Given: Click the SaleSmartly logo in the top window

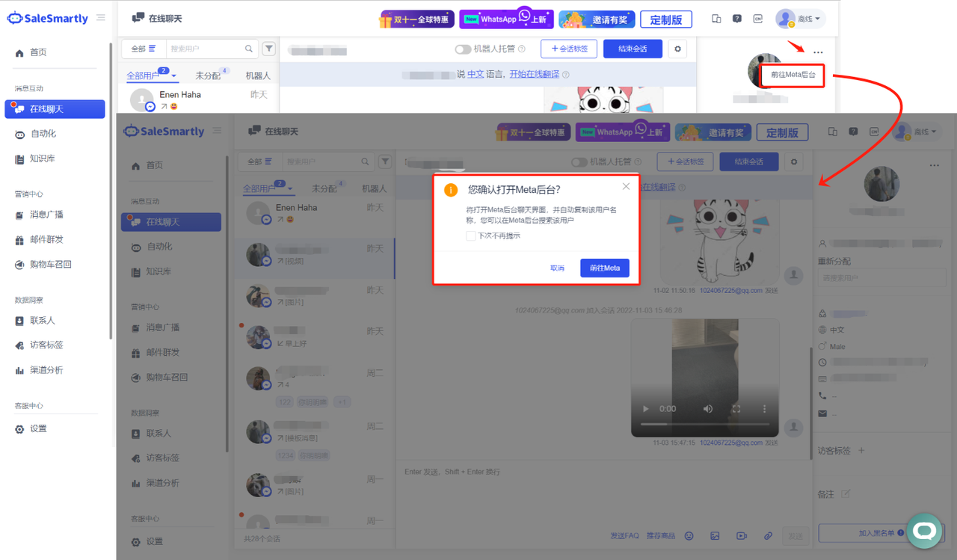Looking at the screenshot, I should [x=48, y=18].
